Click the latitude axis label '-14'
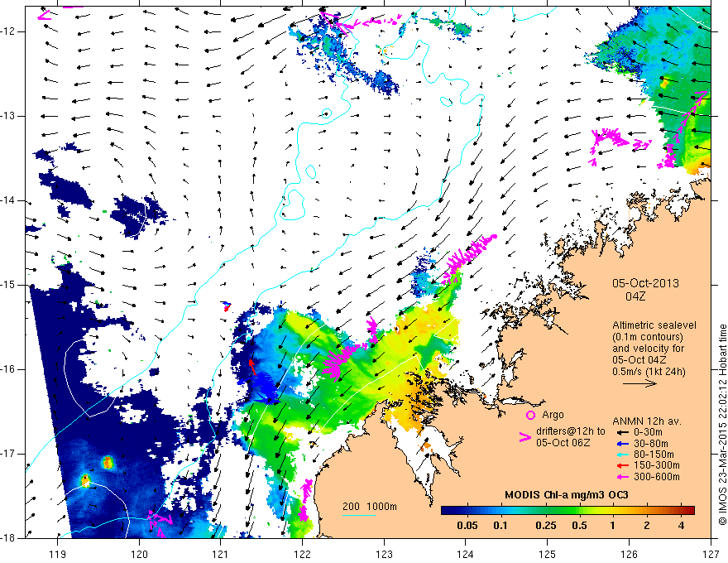This screenshot has width=728, height=563. [x=9, y=200]
